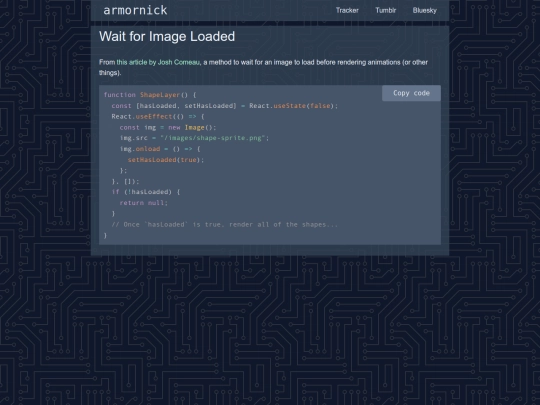This screenshot has width=540, height=405.
Task: Click the 'img.onload = () => {' line
Action: tap(160, 149)
